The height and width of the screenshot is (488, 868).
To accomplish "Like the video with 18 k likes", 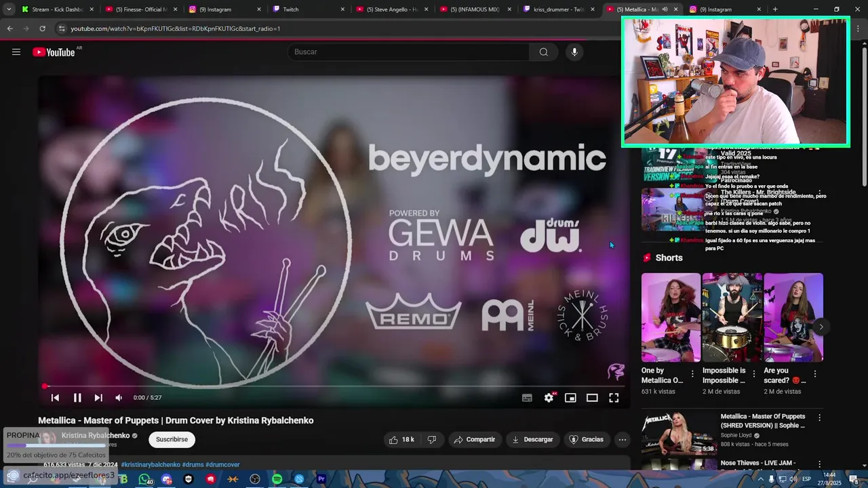I will coord(401,440).
